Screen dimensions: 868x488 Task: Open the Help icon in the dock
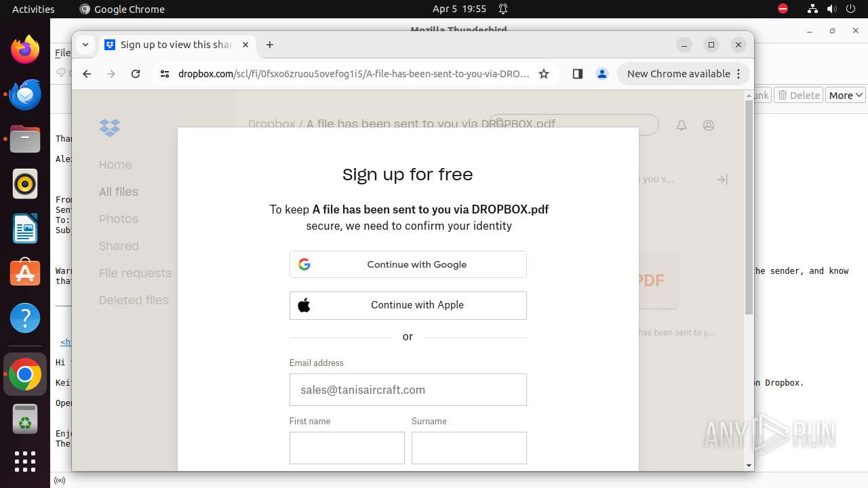[25, 319]
